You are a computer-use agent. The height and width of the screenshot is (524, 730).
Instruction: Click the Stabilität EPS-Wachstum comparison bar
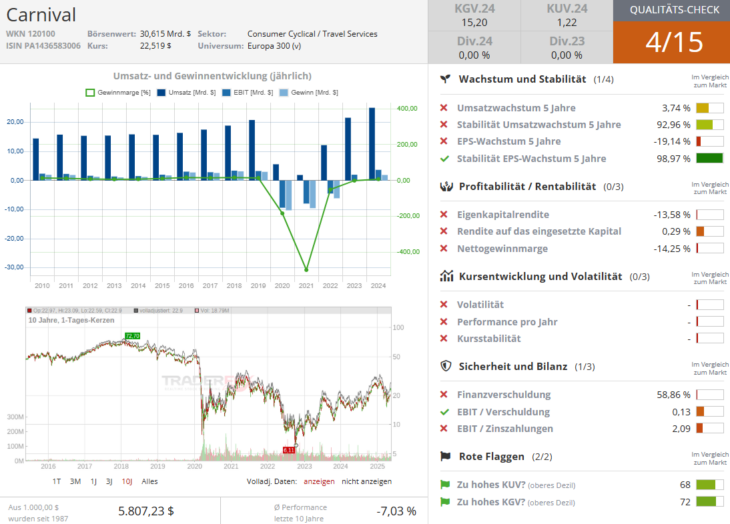tap(710, 158)
